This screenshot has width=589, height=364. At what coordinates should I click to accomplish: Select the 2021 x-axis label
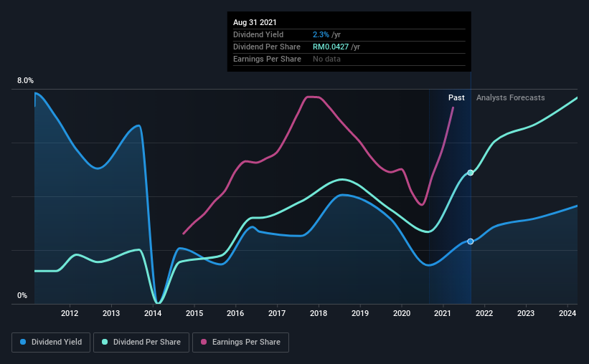click(443, 313)
